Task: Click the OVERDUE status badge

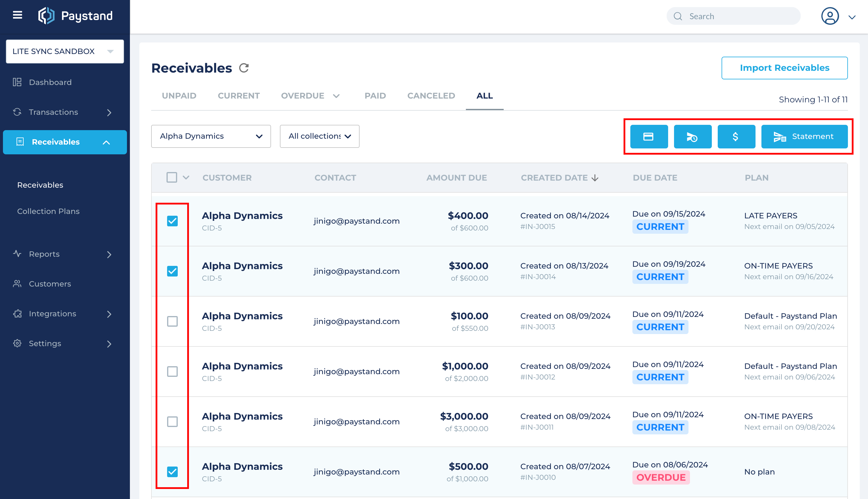Action: point(661,477)
